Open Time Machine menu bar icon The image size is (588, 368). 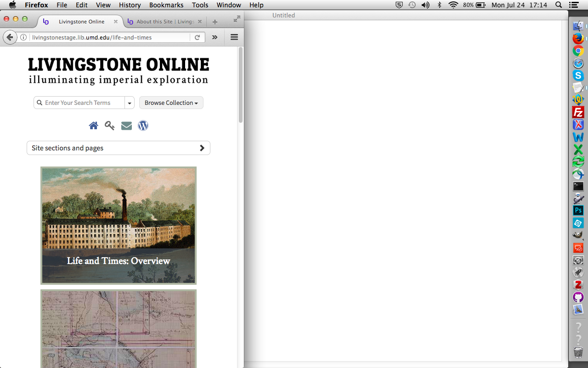click(x=412, y=5)
